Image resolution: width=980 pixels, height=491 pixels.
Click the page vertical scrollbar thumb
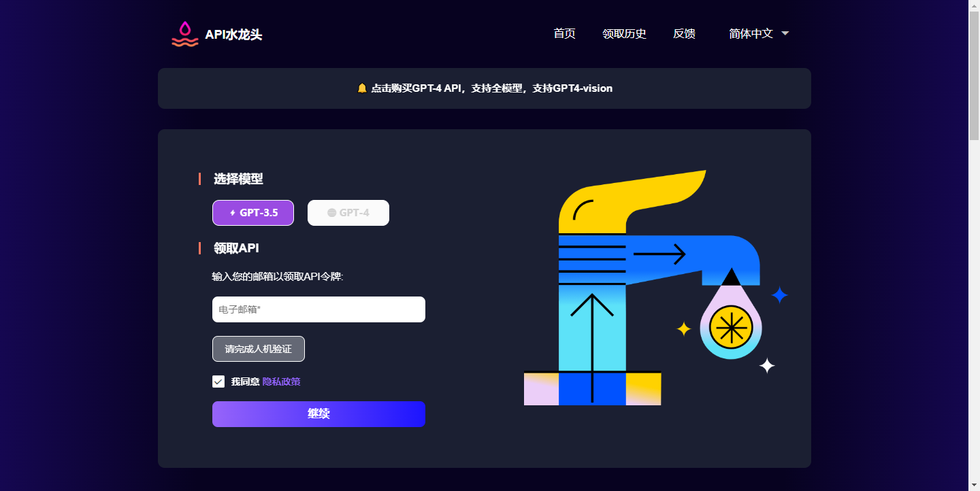[x=974, y=75]
